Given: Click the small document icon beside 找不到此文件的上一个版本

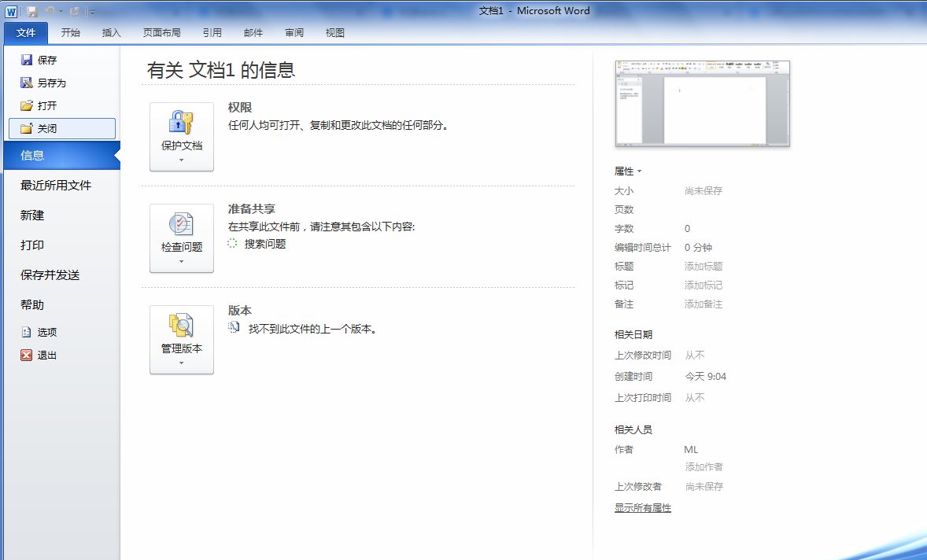Looking at the screenshot, I should [x=235, y=327].
